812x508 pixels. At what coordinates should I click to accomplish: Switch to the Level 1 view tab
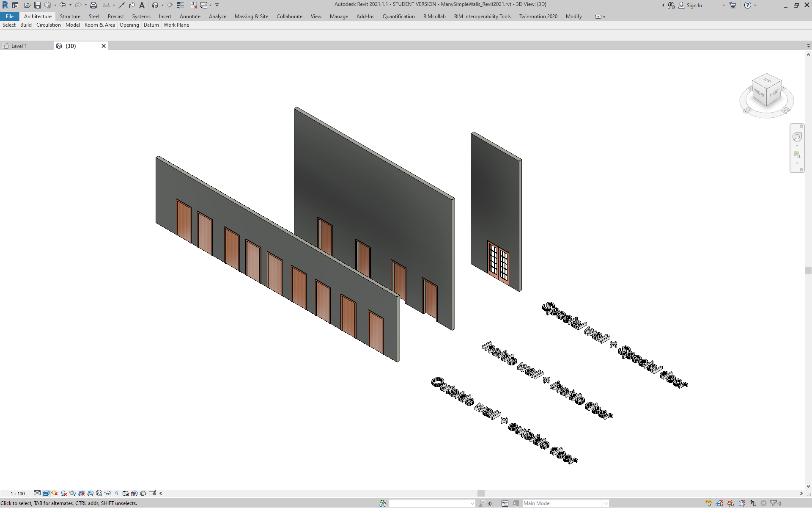click(20, 46)
